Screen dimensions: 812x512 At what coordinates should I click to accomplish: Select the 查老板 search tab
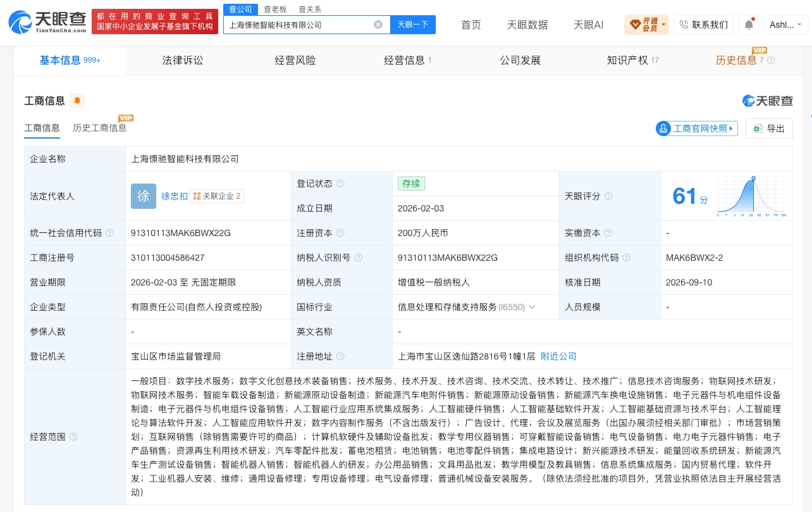coord(275,9)
